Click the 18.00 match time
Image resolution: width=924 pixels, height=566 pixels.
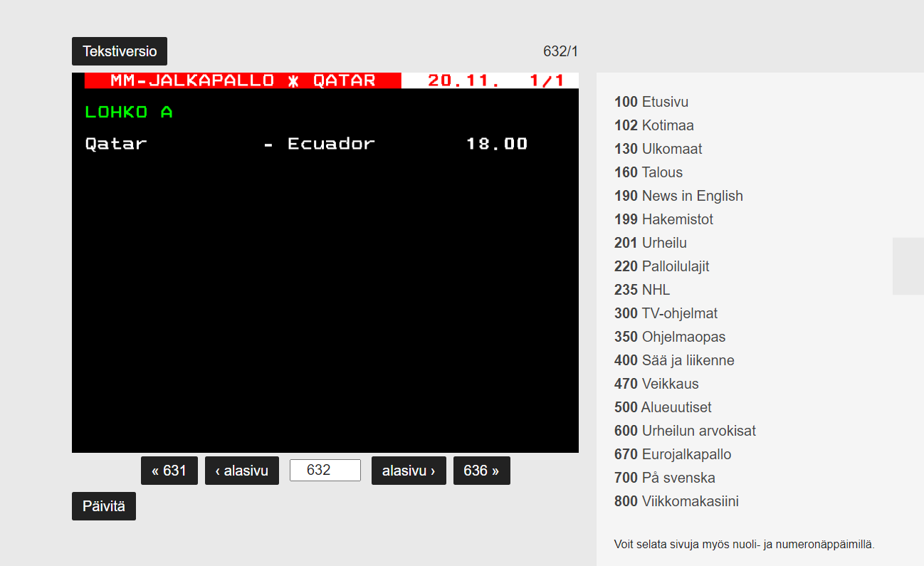click(497, 144)
